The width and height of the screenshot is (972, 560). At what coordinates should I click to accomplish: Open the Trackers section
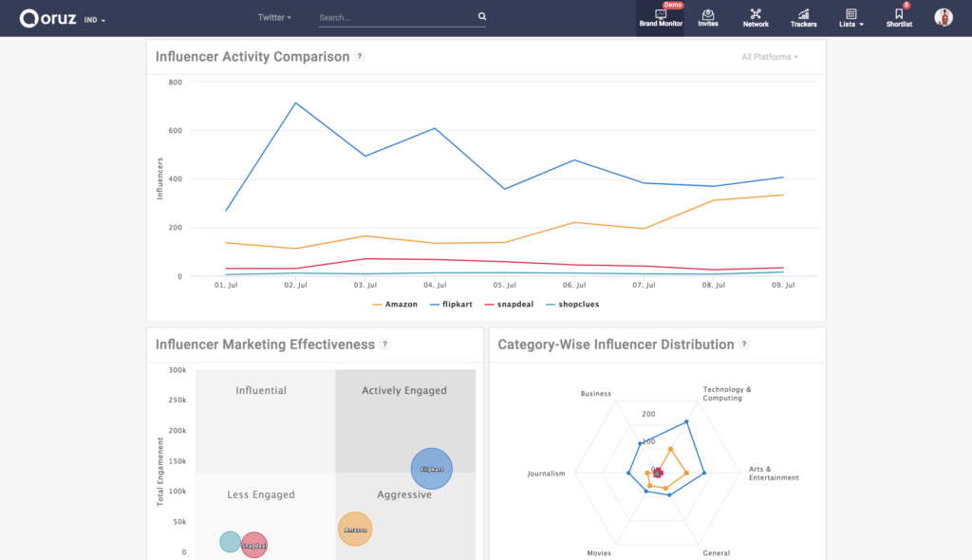pos(803,18)
